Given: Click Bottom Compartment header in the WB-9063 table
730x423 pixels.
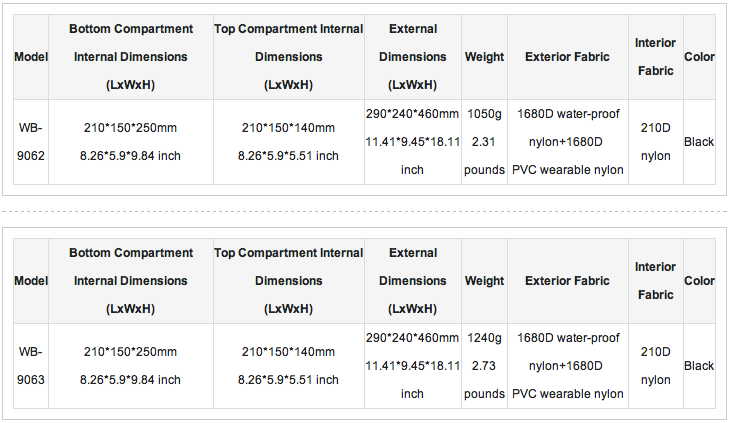Looking at the screenshot, I should [130, 281].
